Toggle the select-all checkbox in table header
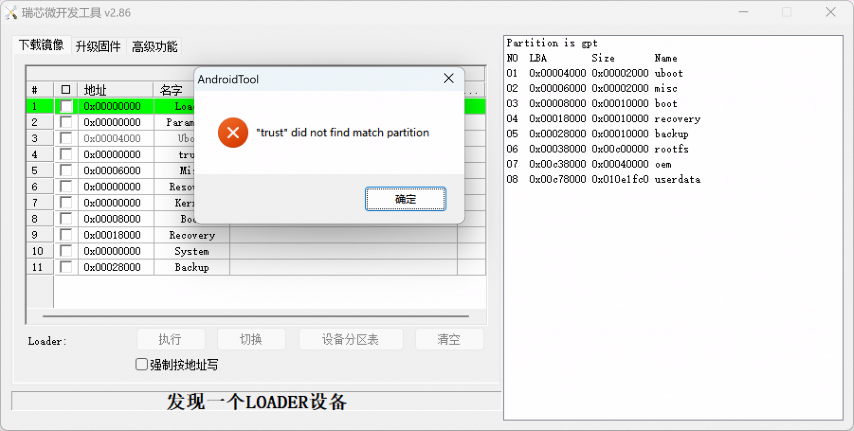The image size is (854, 431). tap(66, 90)
